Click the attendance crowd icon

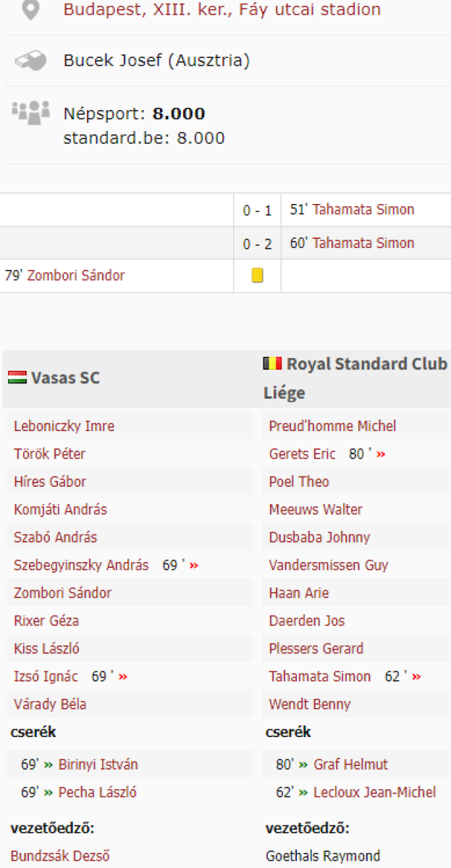31,111
